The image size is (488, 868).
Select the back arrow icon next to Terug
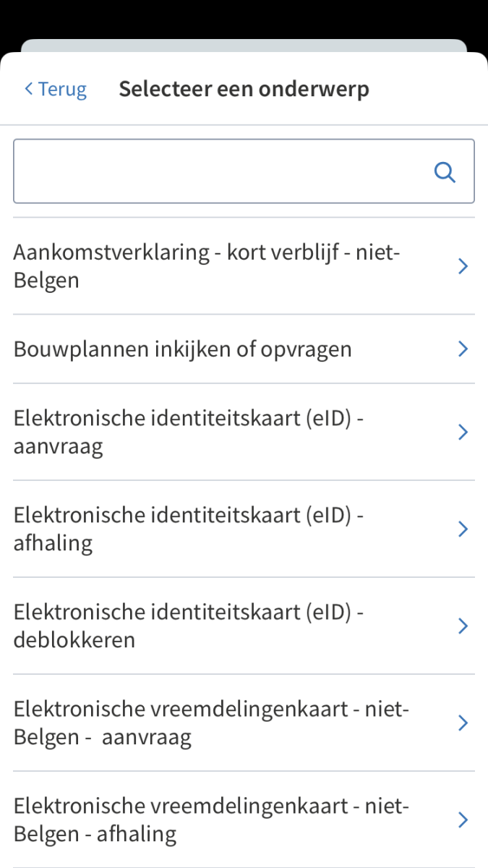[27, 88]
